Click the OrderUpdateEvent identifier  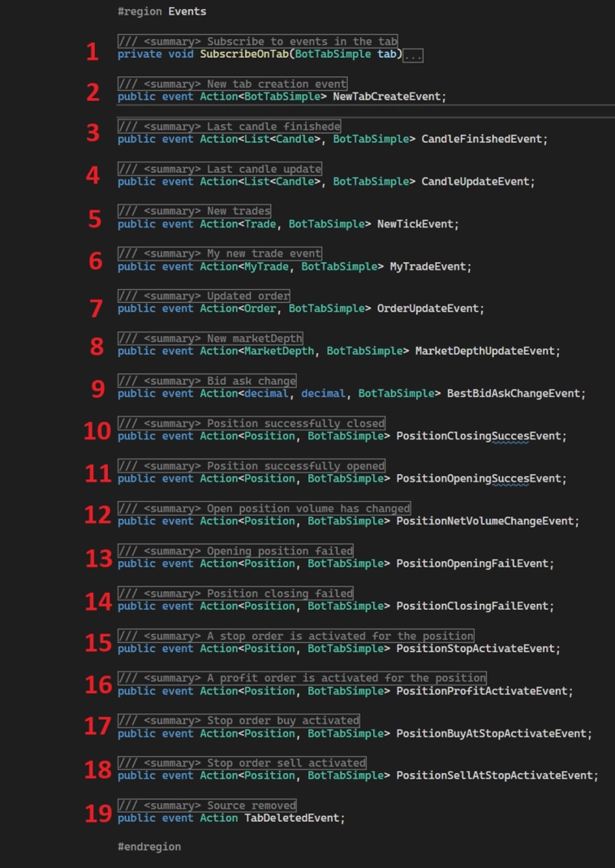pos(428,309)
